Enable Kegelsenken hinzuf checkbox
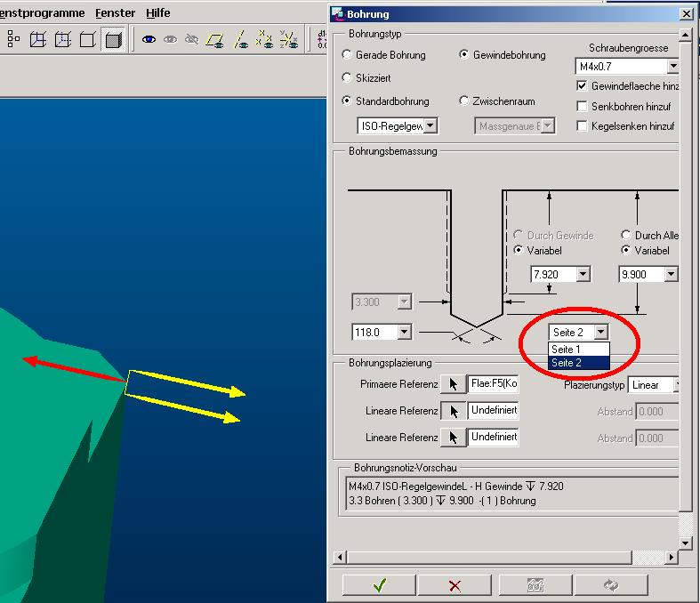Viewport: 700px width, 603px height. [x=582, y=126]
